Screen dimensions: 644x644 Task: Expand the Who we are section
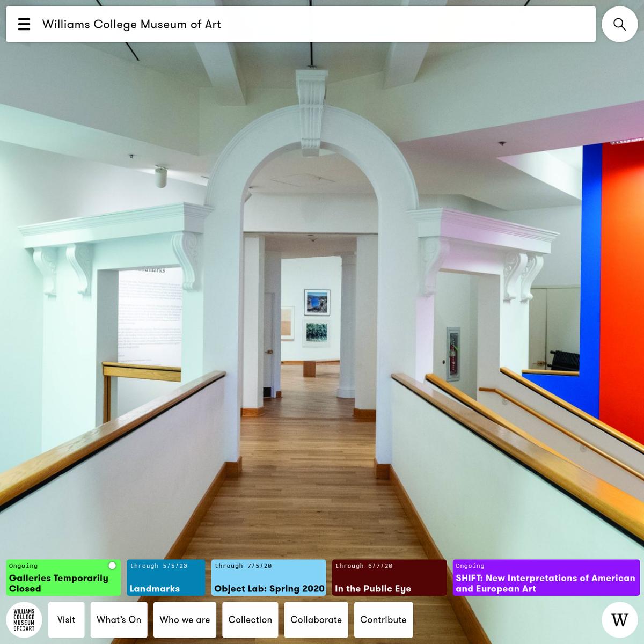[185, 620]
